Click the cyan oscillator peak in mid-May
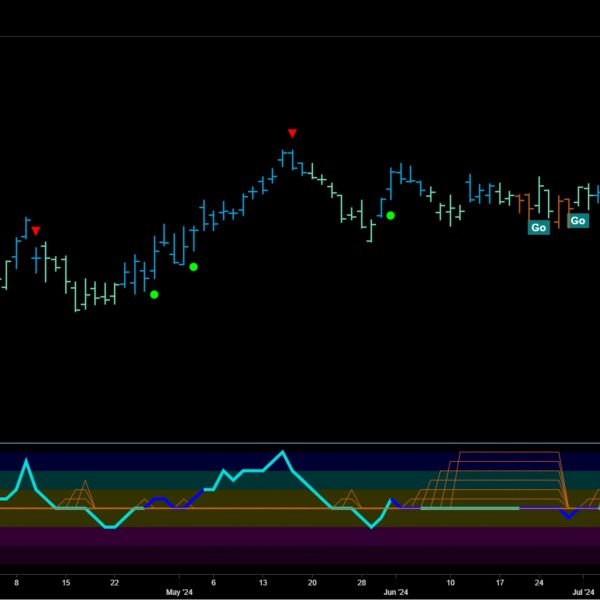The image size is (600, 600). (x=282, y=452)
